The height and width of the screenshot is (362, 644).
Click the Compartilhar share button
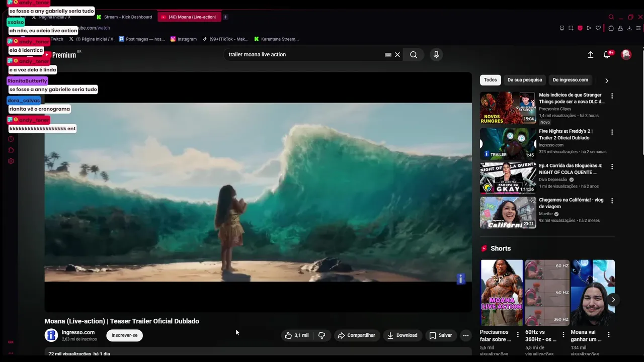click(356, 335)
